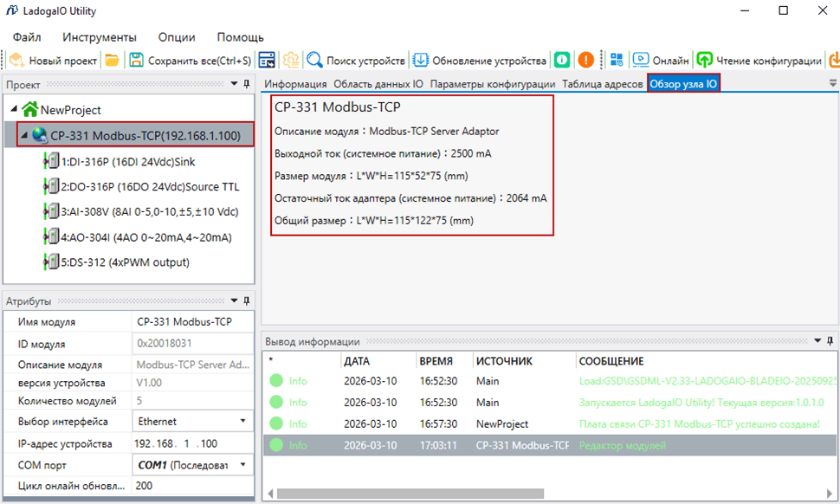This screenshot has width=840, height=504.
Task: Select module 3:AI-308V in tree
Action: pyautogui.click(x=150, y=211)
